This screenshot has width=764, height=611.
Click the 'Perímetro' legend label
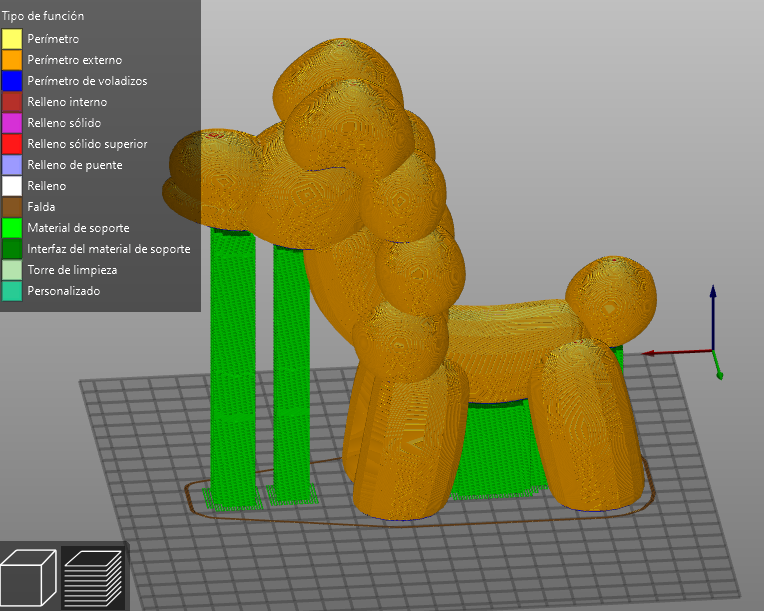pos(53,39)
